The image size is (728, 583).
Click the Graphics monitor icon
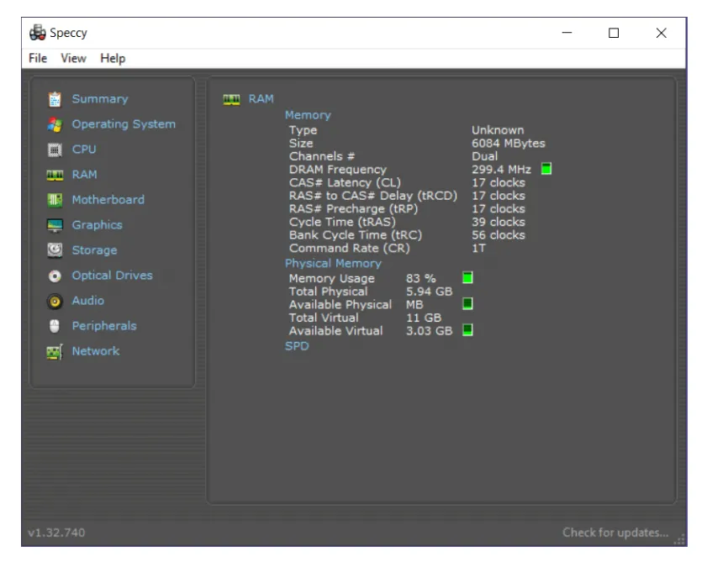click(55, 225)
